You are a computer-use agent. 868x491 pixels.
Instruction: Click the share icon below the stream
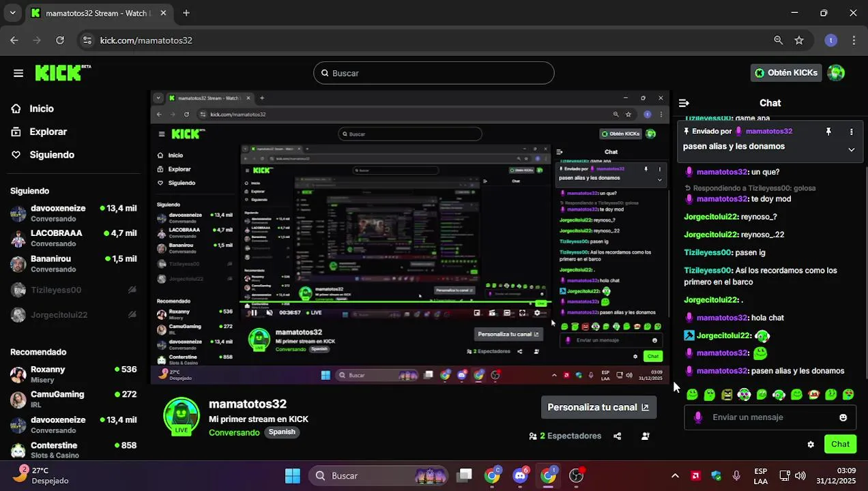tap(618, 436)
